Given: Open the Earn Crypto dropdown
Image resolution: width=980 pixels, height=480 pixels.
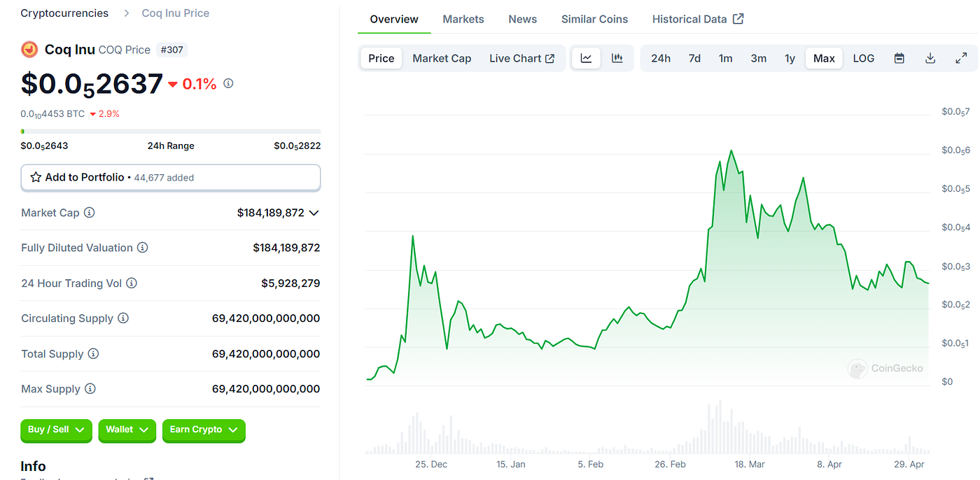Looking at the screenshot, I should coord(204,430).
